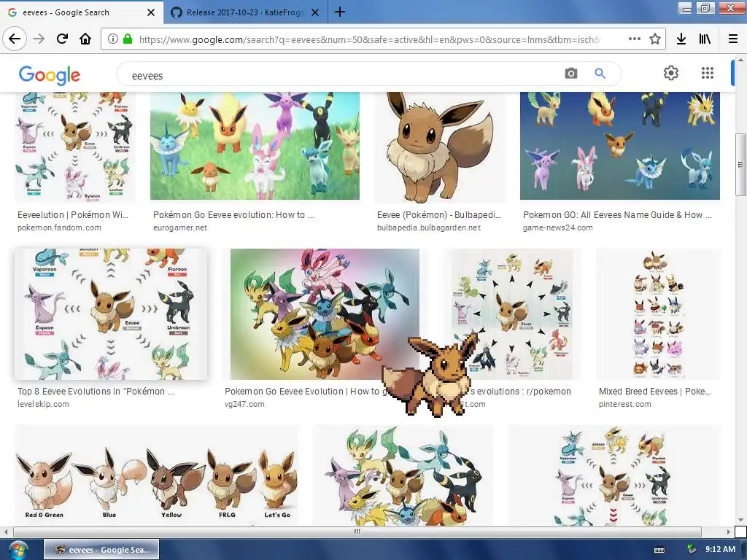747x560 pixels.
Task: Open a new browser tab
Action: 340,12
